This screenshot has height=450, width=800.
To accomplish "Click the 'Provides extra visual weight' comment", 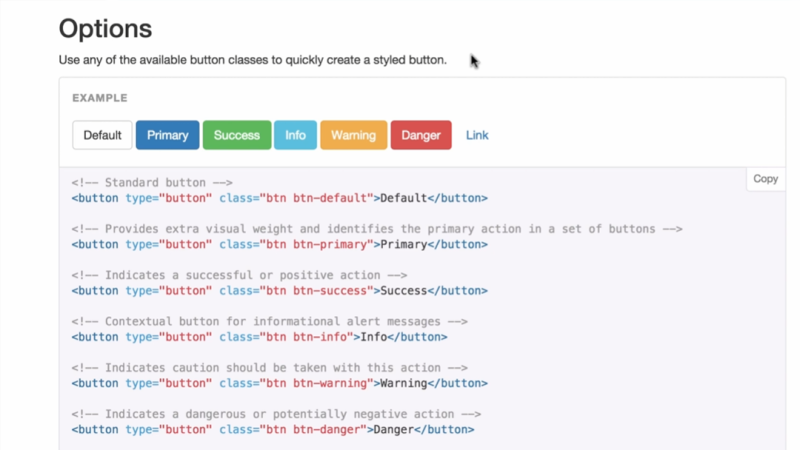I will 377,229.
